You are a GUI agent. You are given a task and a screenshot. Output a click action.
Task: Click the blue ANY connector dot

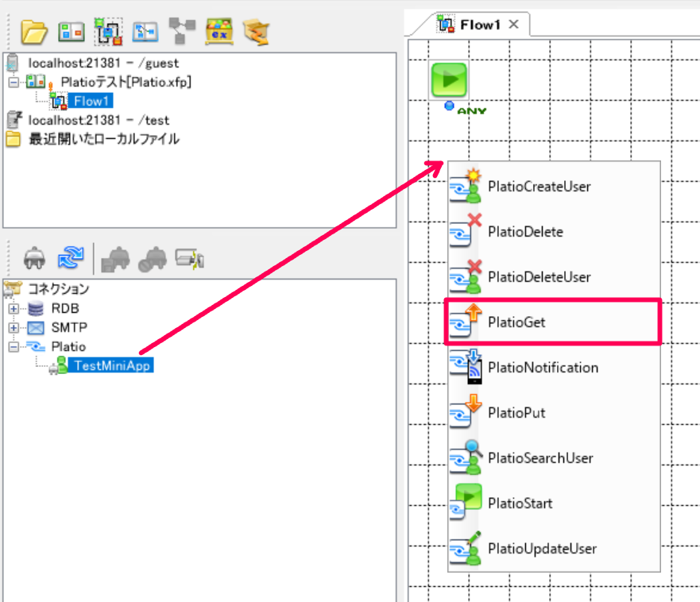pyautogui.click(x=449, y=106)
